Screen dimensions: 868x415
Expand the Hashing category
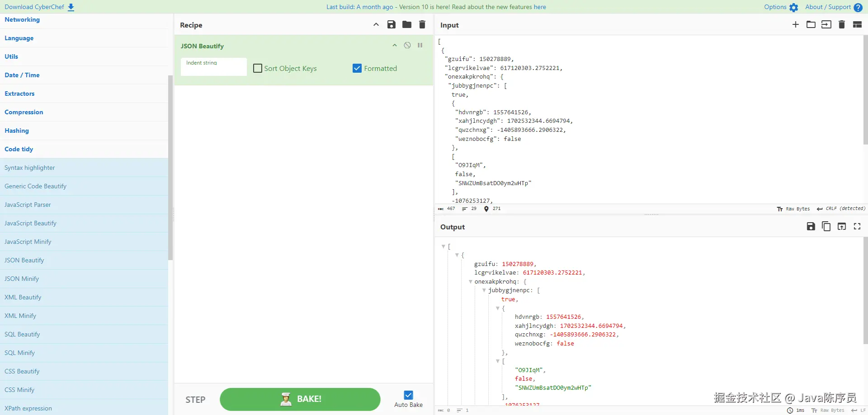click(x=84, y=131)
